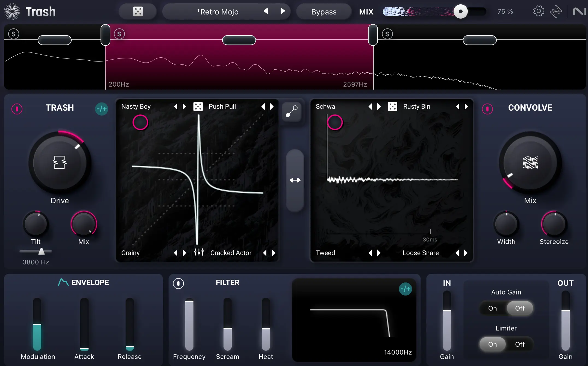588x366 pixels.
Task: Randomize the Trash module dice icon
Action: (198, 107)
